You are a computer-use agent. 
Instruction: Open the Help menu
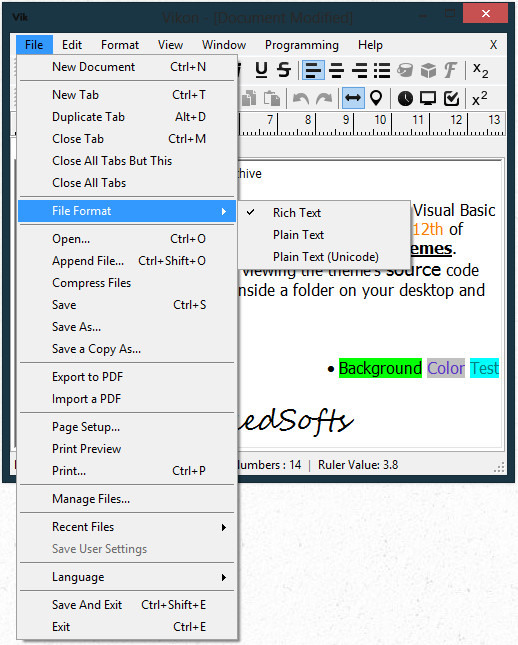(x=370, y=44)
